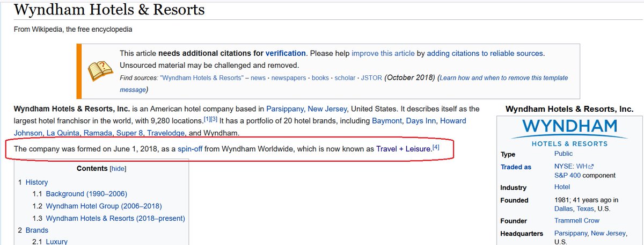The image size is (644, 245).
Task: Open 'adding citations to reliable sources' link
Action: point(485,53)
